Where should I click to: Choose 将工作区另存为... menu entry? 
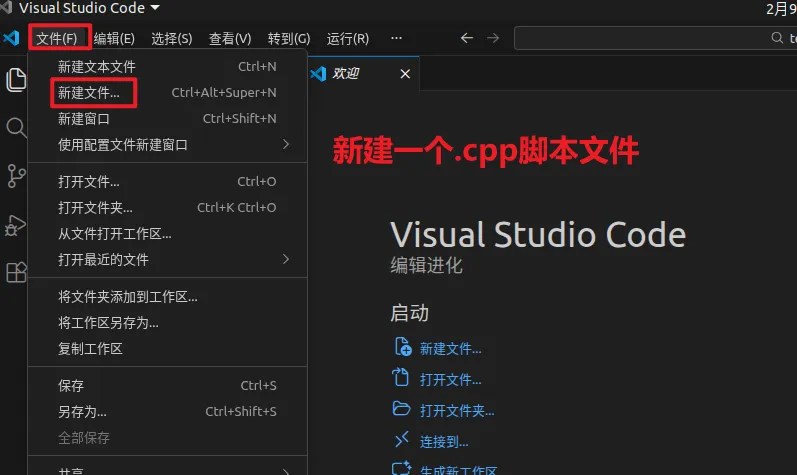[168, 323]
